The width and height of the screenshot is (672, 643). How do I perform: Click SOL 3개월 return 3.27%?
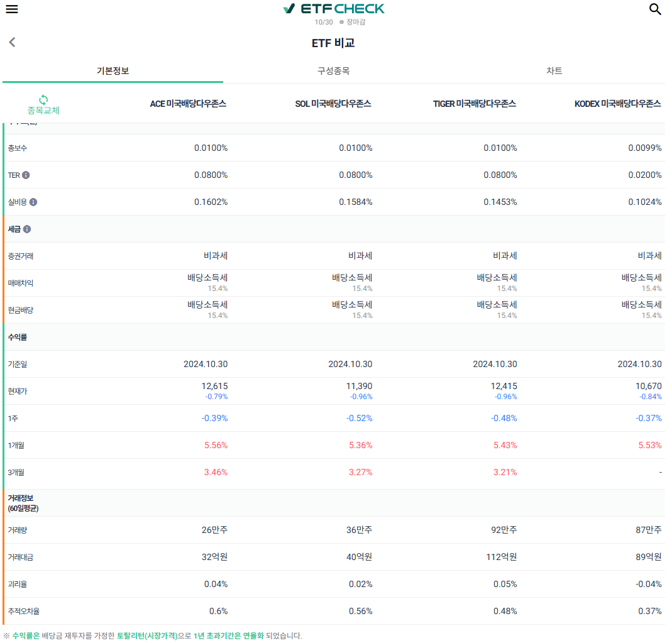[x=360, y=472]
